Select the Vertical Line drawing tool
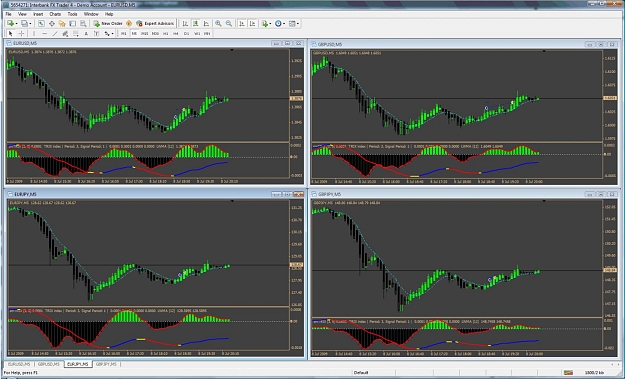The height and width of the screenshot is (379, 625). (34, 34)
